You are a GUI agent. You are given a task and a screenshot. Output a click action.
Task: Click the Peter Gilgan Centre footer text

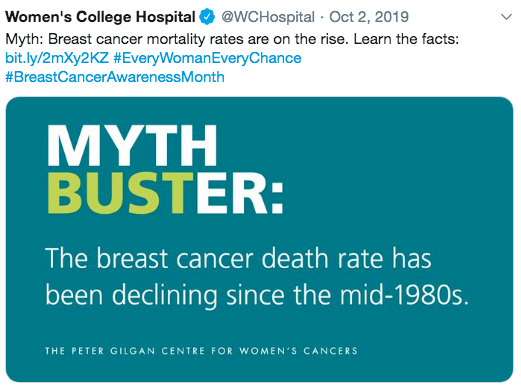click(x=201, y=351)
